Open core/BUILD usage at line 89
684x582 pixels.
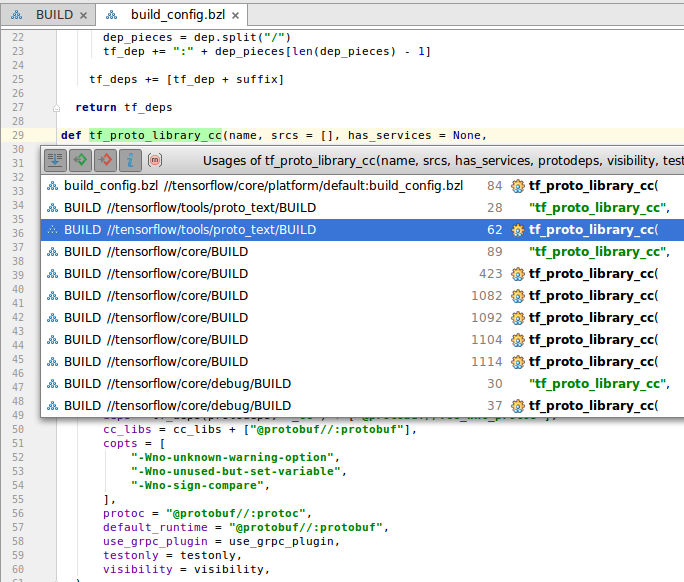click(x=362, y=252)
